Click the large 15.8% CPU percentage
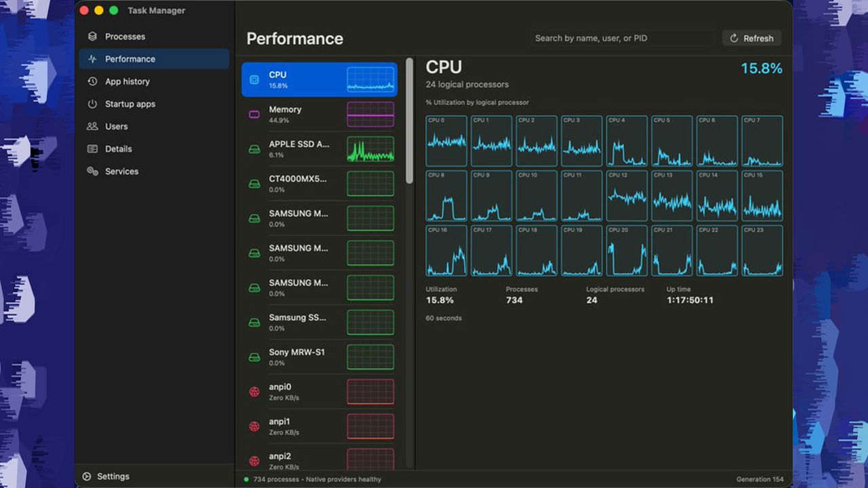The height and width of the screenshot is (488, 868). [x=762, y=68]
